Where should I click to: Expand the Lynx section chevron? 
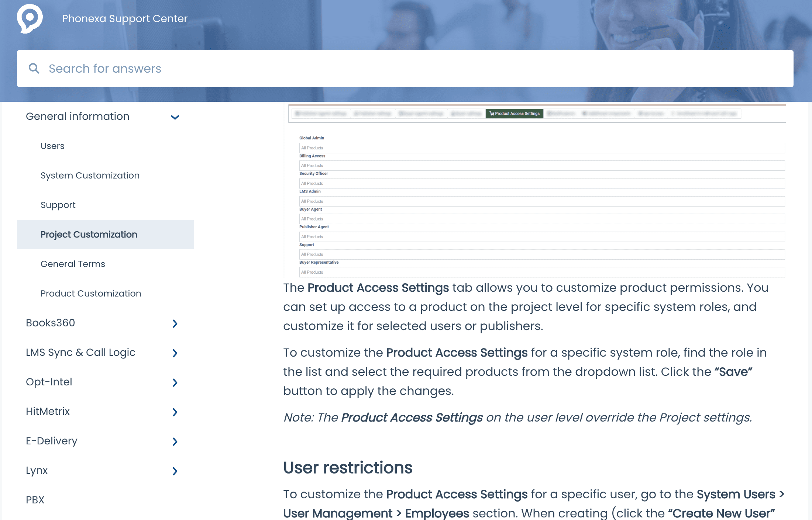click(175, 471)
